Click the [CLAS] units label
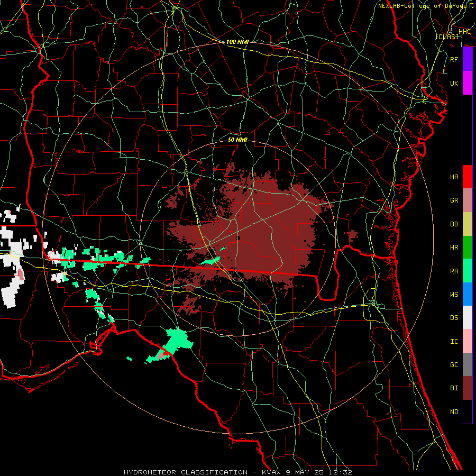476x476 pixels. tap(447, 36)
